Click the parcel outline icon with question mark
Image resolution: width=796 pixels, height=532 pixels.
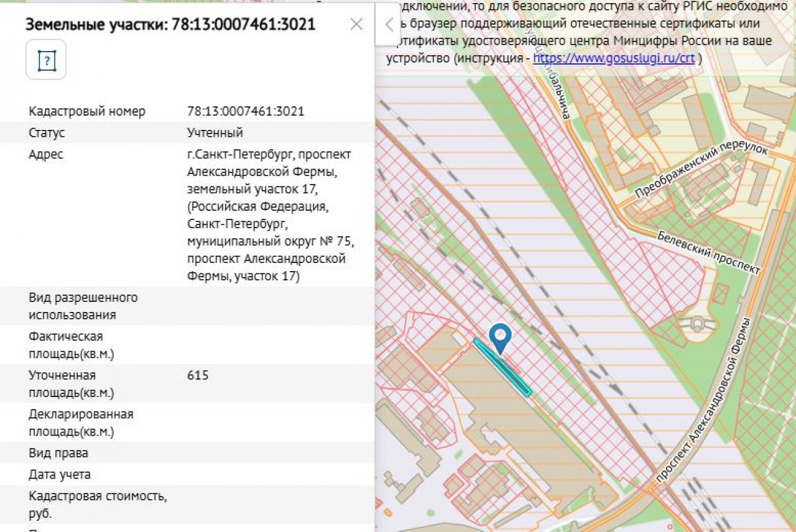coord(46,60)
